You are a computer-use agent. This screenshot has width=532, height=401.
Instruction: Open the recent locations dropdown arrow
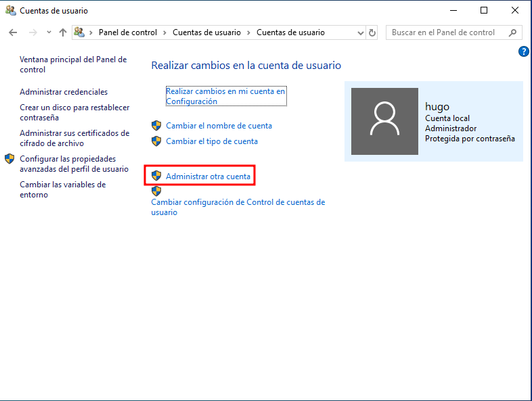coord(49,32)
